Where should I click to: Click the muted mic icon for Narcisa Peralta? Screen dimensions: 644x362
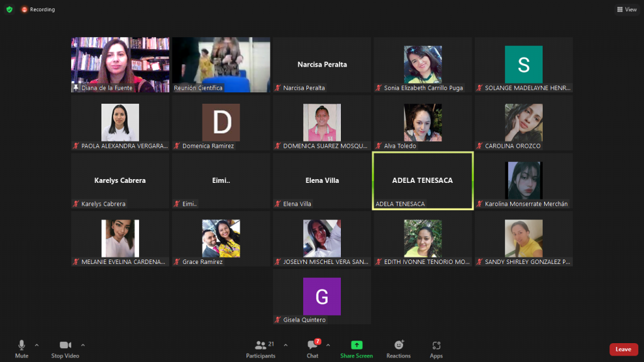(x=278, y=88)
